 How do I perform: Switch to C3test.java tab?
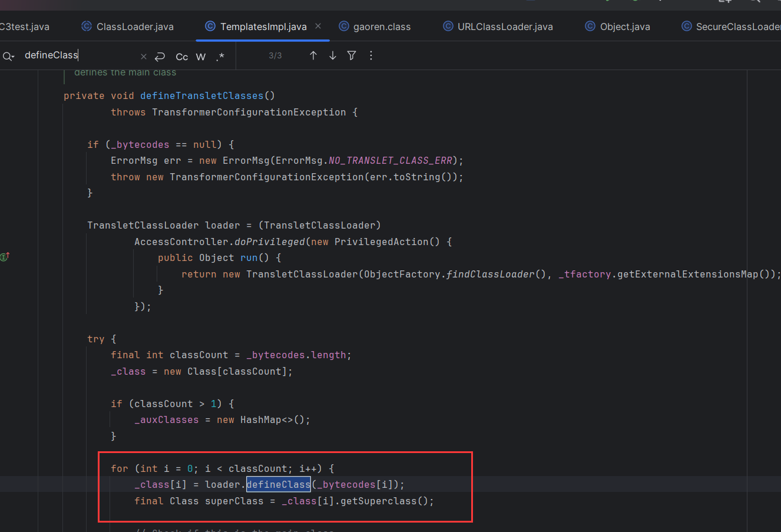coord(25,27)
